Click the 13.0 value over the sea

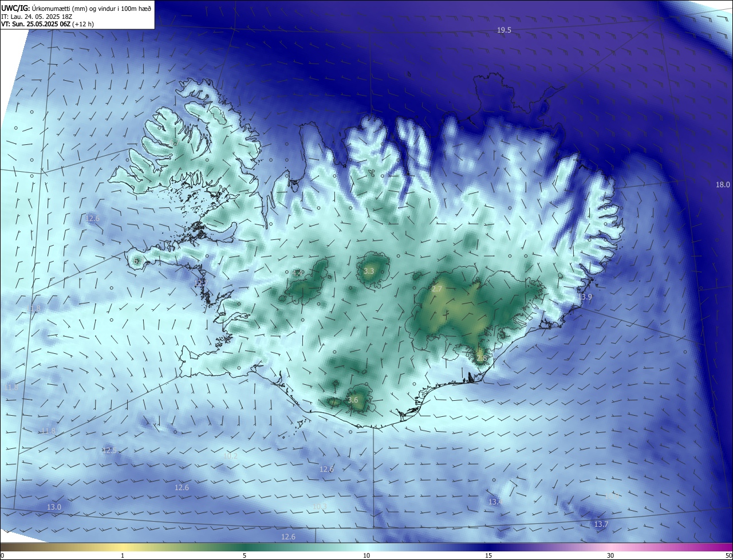pyautogui.click(x=54, y=507)
